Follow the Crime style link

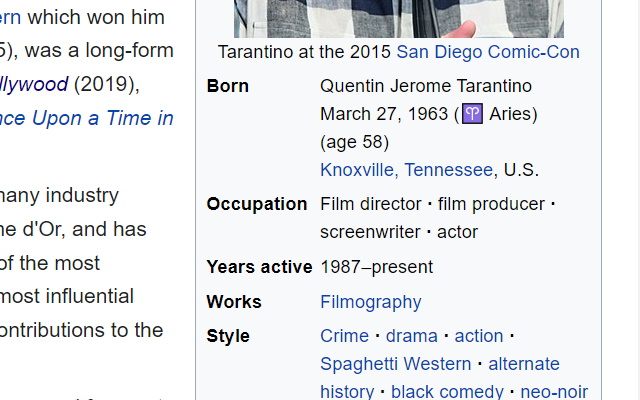344,336
